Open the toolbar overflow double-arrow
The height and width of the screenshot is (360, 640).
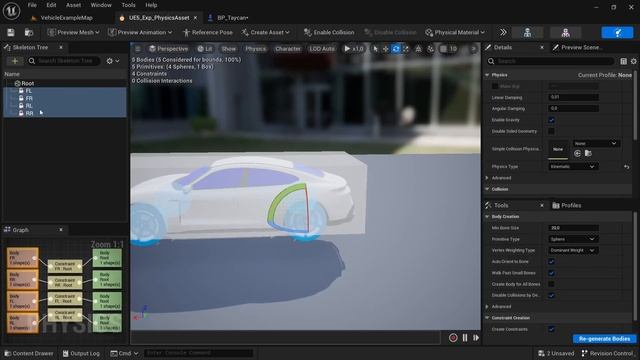[503, 32]
